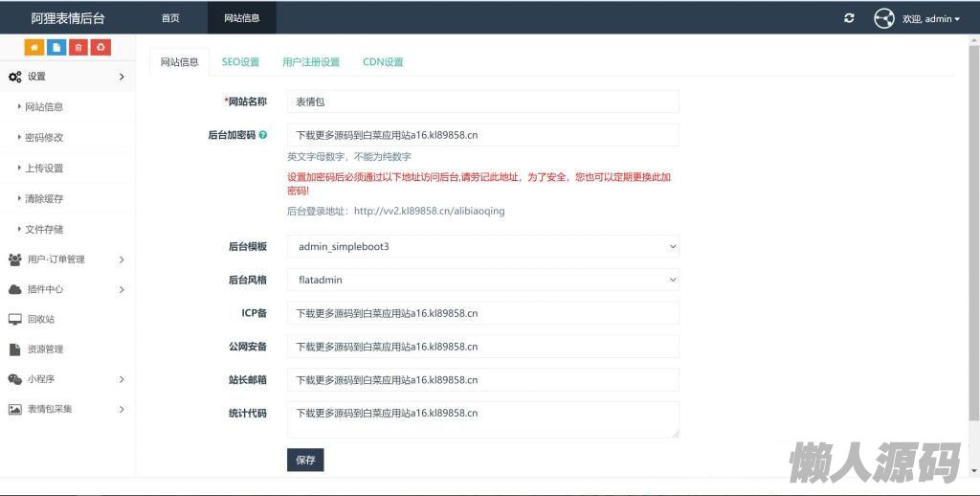Click the red trash bin shortcut icon
The image size is (980, 496).
point(78,47)
